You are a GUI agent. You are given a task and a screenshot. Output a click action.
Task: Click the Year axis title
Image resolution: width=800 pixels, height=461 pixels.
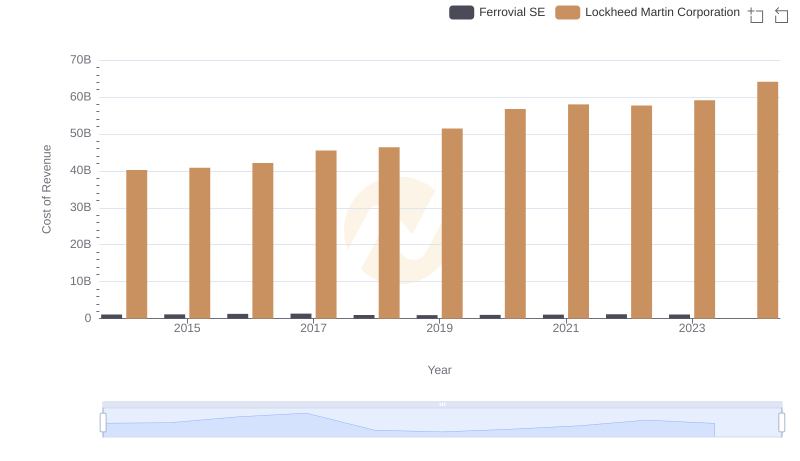pos(440,370)
